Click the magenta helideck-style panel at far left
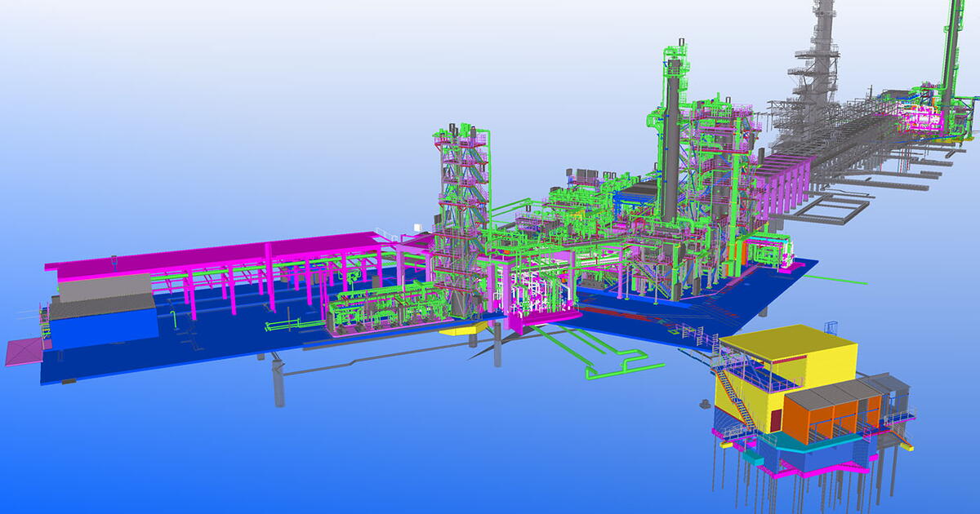The width and height of the screenshot is (980, 514). [x=24, y=349]
